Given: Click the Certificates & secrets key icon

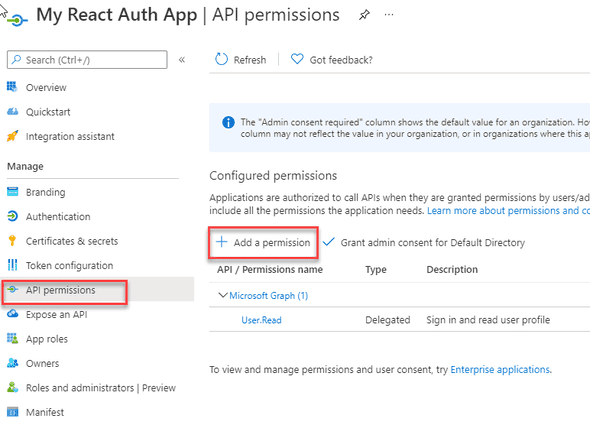Looking at the screenshot, I should pyautogui.click(x=12, y=241).
